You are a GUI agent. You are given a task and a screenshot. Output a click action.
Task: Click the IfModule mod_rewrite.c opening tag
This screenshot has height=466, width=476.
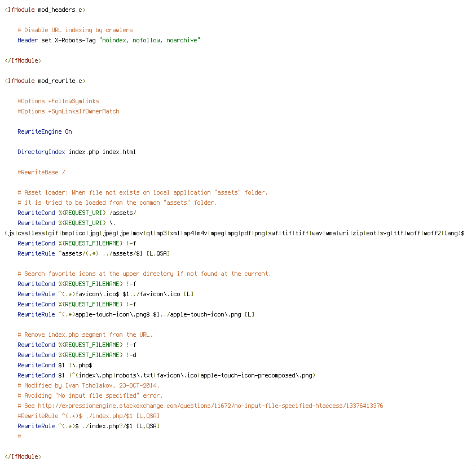click(45, 81)
